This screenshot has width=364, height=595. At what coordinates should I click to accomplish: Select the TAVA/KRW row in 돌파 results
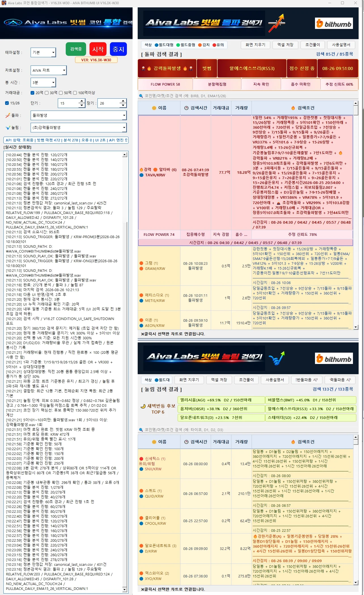[x=245, y=172]
